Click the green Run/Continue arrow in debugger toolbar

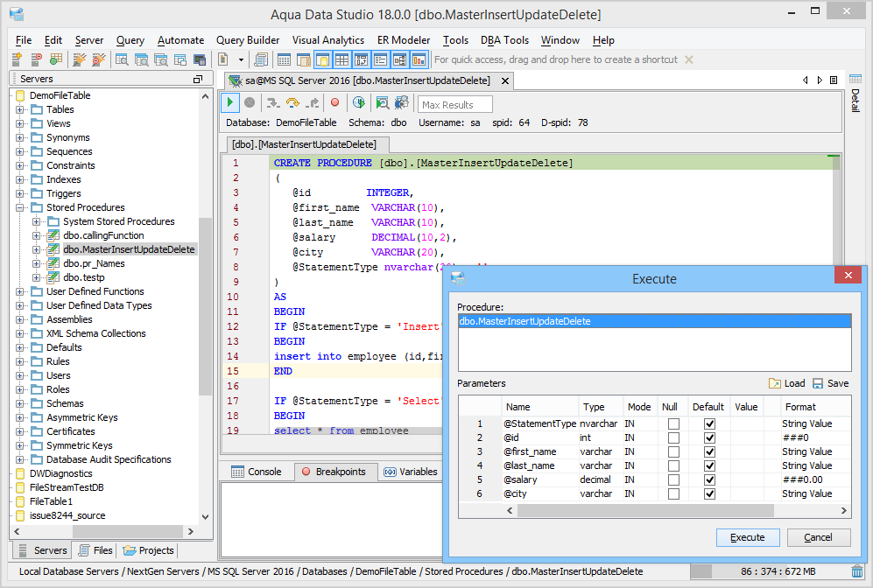[230, 103]
